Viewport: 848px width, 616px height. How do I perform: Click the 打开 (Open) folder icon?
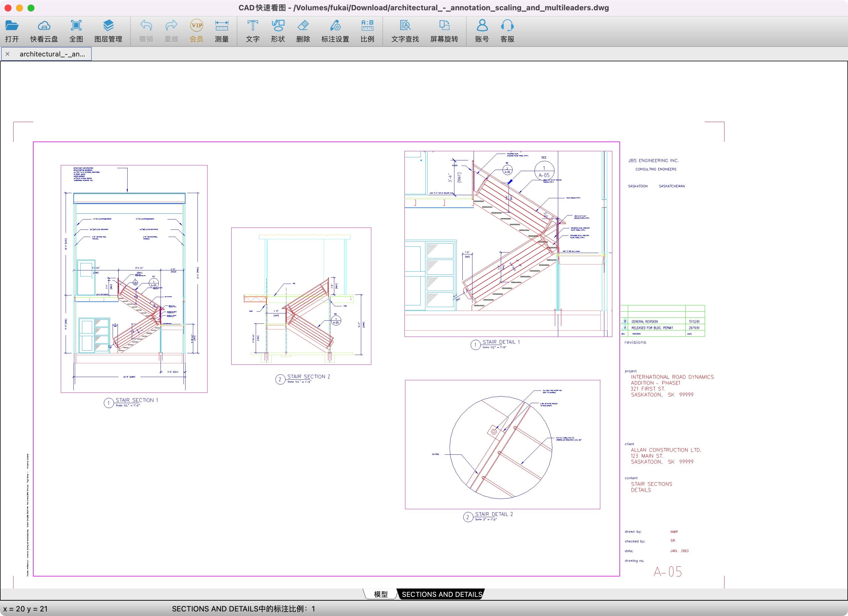(11, 25)
